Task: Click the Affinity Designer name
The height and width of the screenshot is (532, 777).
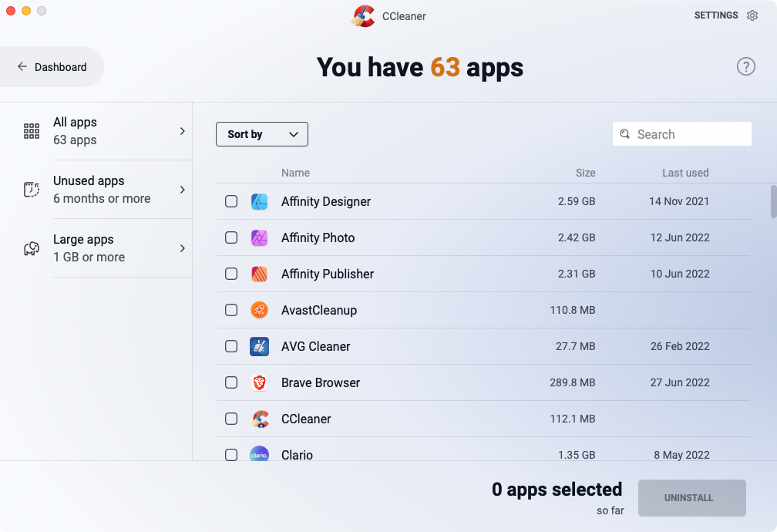Action: pyautogui.click(x=326, y=201)
